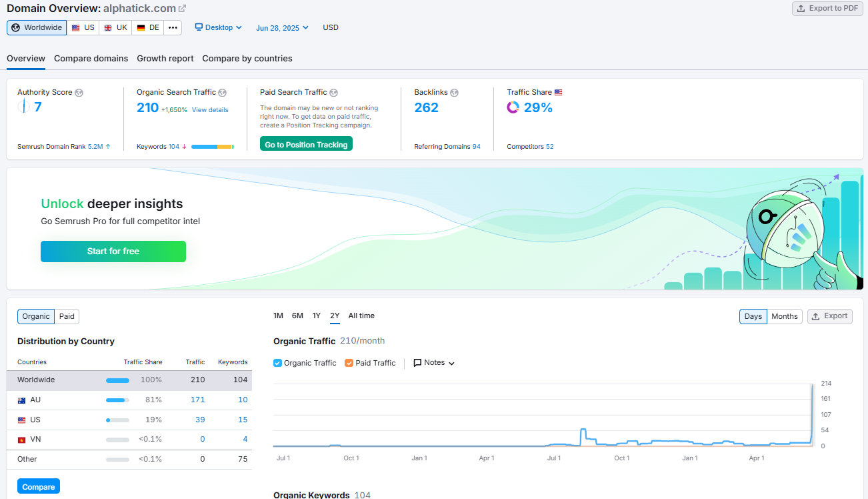Select the US database button
Screen dimensions: 868x499
click(83, 27)
